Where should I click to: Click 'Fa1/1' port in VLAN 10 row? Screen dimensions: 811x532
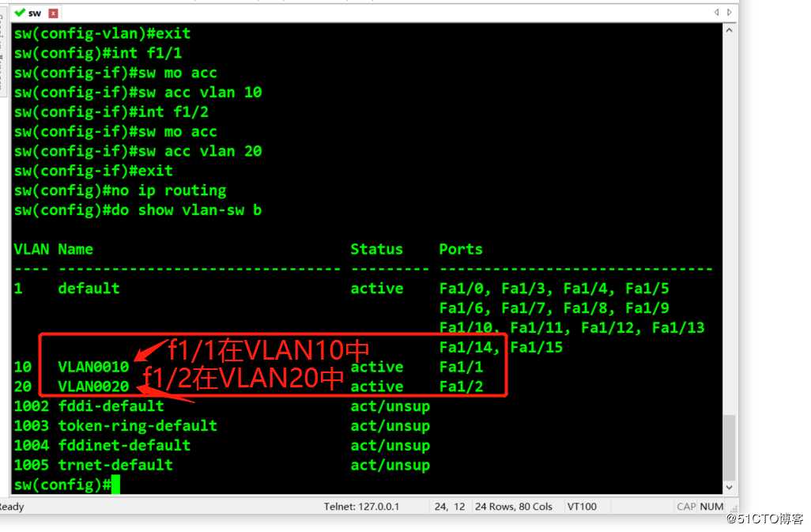pos(462,367)
